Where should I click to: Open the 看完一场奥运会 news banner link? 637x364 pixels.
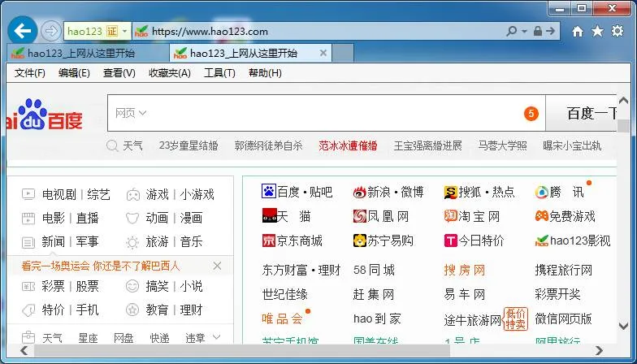(x=101, y=266)
